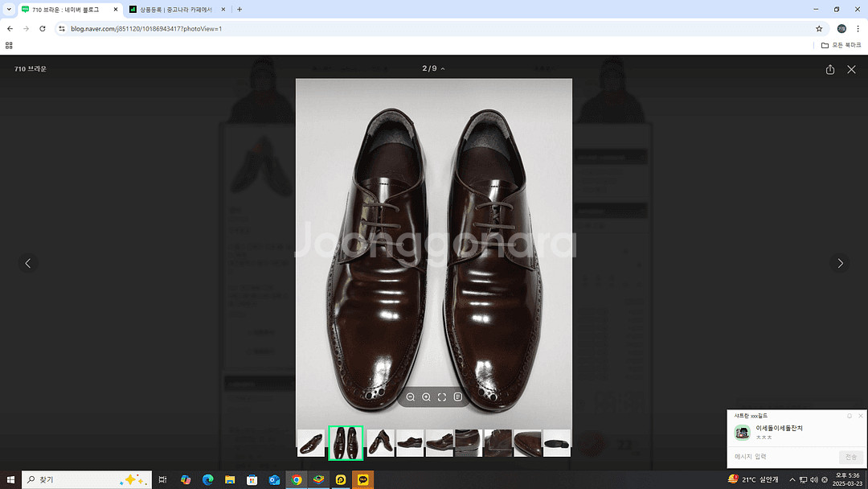
Task: Open File Explorer from the taskbar
Action: point(230,479)
